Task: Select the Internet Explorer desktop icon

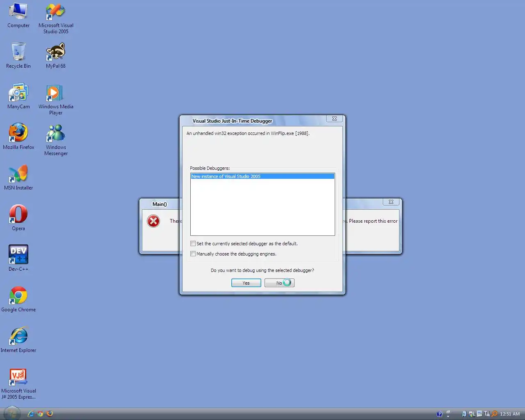Action: 18,339
